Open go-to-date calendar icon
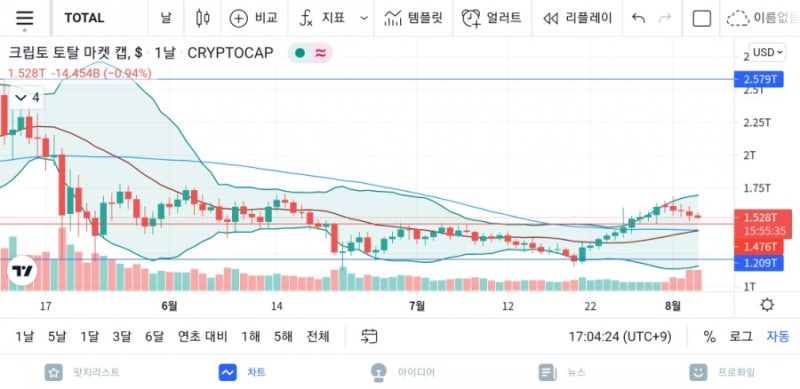 point(369,336)
